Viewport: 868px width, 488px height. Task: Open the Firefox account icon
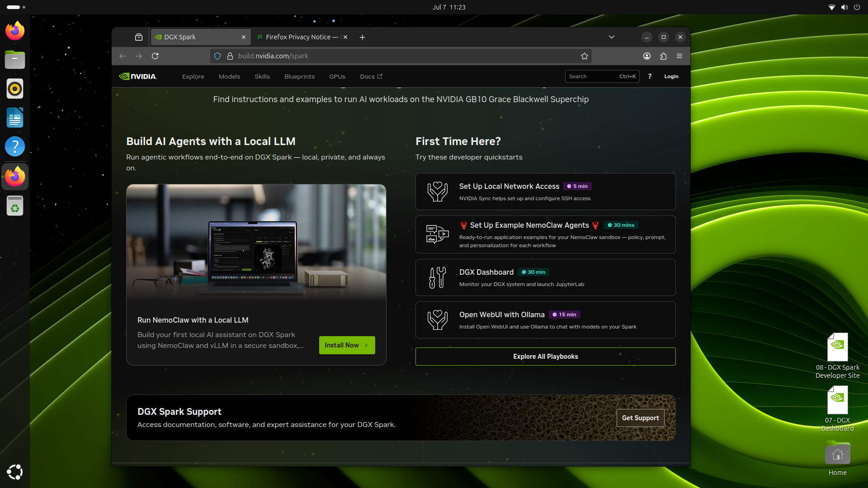pyautogui.click(x=647, y=56)
